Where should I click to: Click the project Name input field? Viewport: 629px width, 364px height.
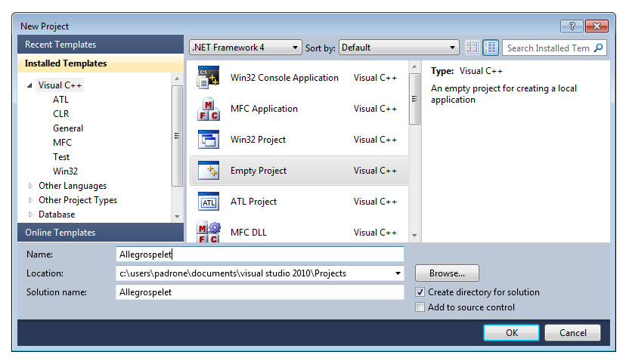(260, 254)
